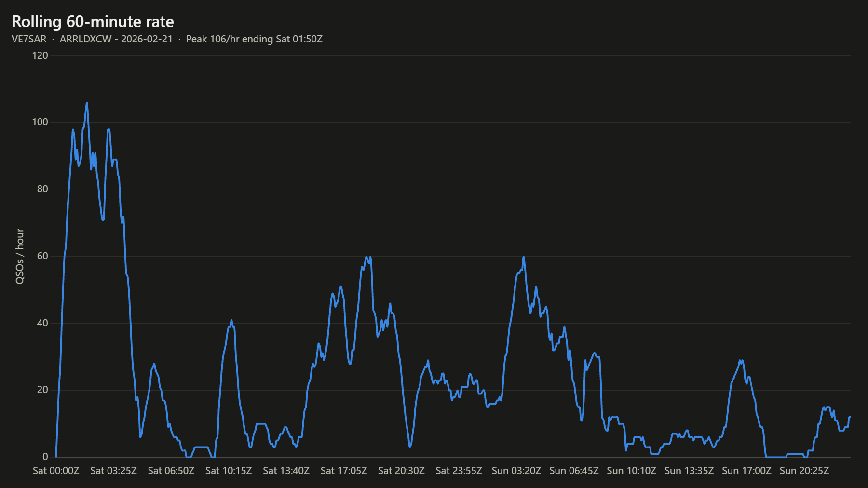Image resolution: width=868 pixels, height=488 pixels.
Task: Click the 106/hr peak point on the line
Action: click(x=87, y=103)
